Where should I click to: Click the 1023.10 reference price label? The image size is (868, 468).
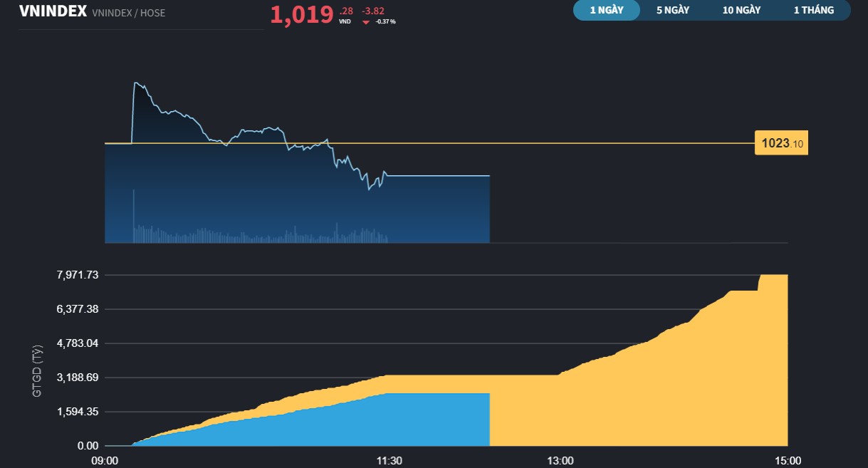coord(780,142)
